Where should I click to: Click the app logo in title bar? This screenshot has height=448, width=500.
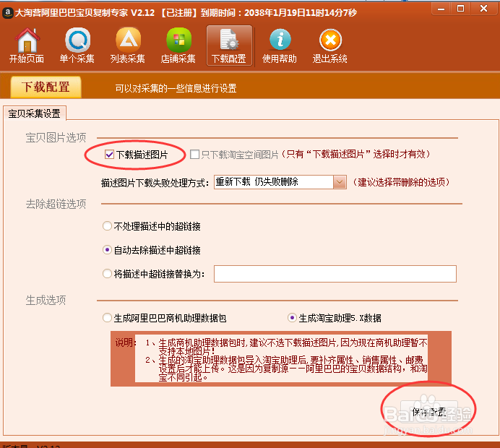pos(8,13)
